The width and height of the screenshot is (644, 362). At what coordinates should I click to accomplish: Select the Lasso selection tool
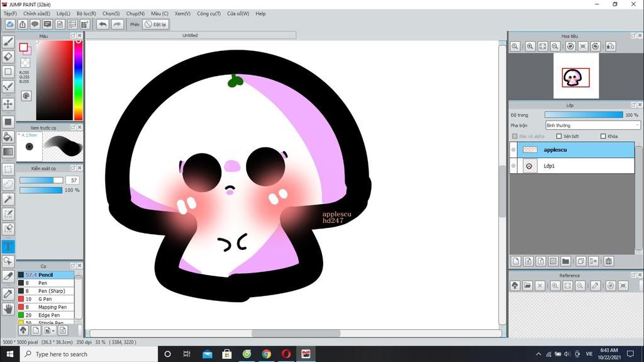8,184
